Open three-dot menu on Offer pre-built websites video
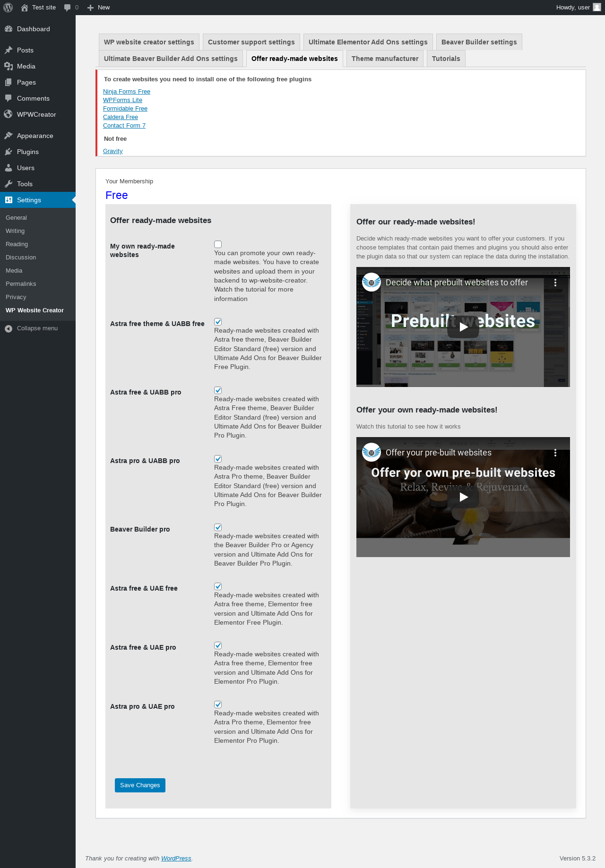Viewport: 605px width, 868px height. [555, 453]
